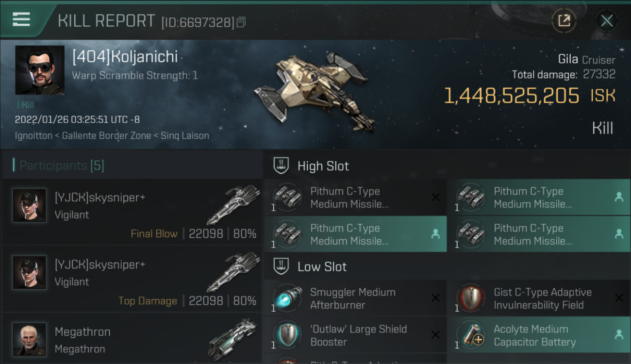View the Gila ship image
Image resolution: width=631 pixels, height=364 pixels.
(x=315, y=90)
